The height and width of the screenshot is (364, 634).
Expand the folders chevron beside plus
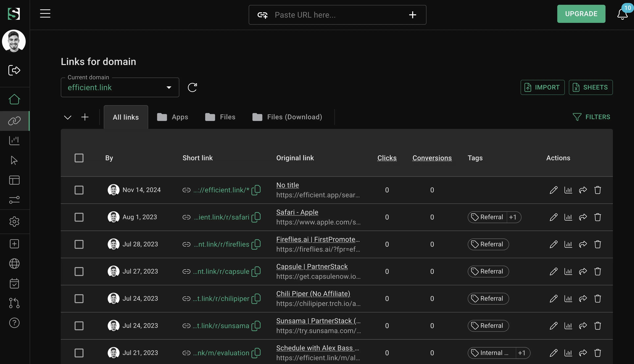click(x=68, y=117)
